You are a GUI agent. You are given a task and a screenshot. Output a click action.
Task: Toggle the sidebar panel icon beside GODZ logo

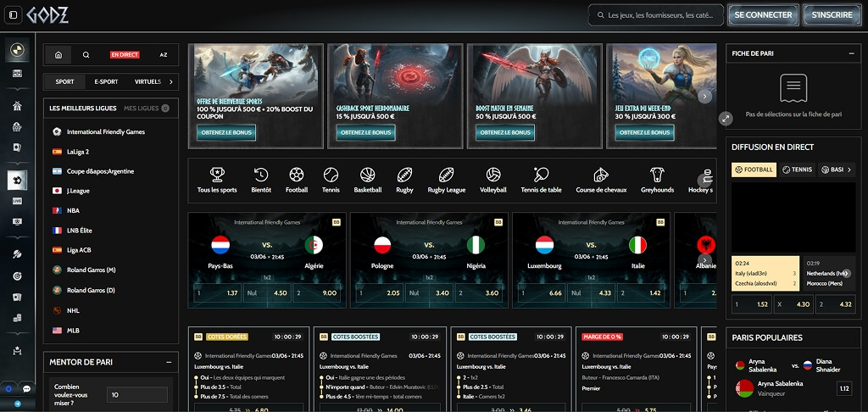coord(14,15)
